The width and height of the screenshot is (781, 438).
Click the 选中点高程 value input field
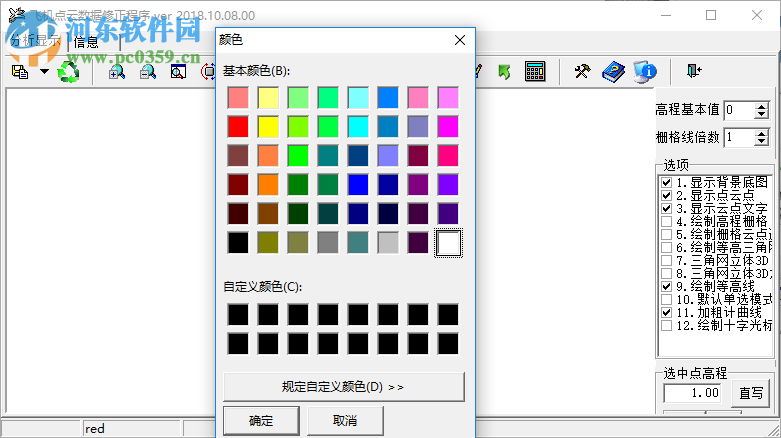click(x=693, y=393)
